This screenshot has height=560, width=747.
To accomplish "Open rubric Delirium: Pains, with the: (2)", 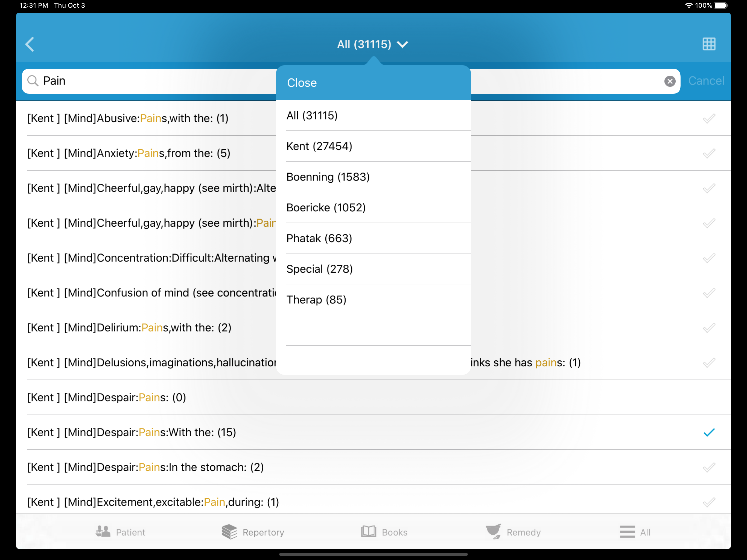I will click(x=129, y=328).
